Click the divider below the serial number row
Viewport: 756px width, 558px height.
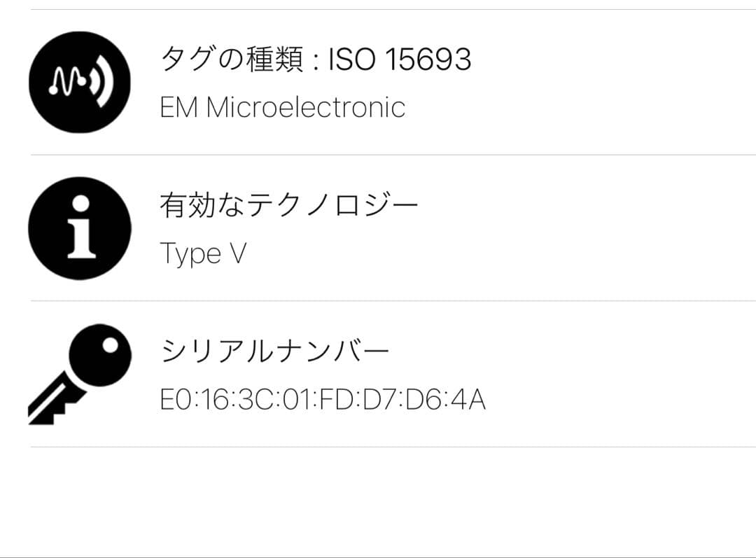pos(378,445)
